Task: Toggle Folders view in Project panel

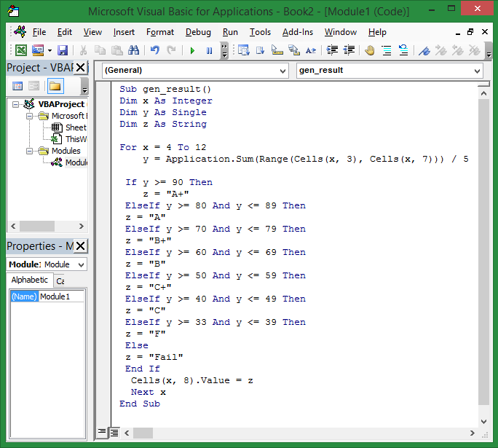Action: point(55,86)
